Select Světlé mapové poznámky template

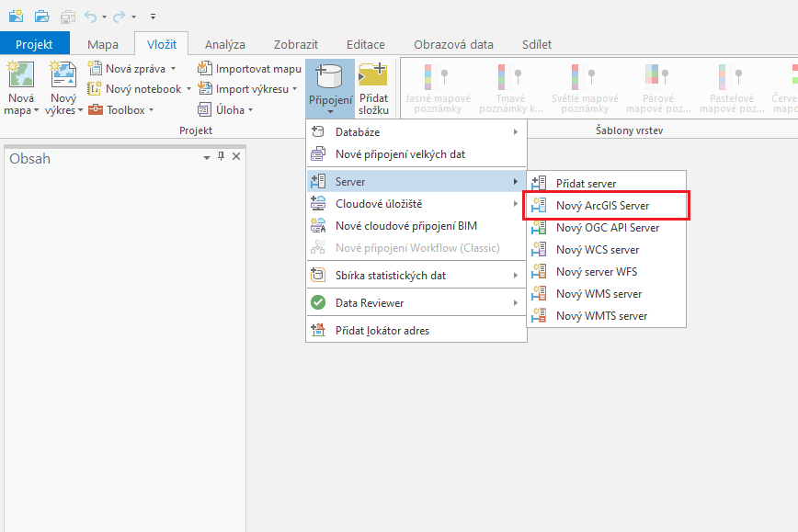coord(585,87)
